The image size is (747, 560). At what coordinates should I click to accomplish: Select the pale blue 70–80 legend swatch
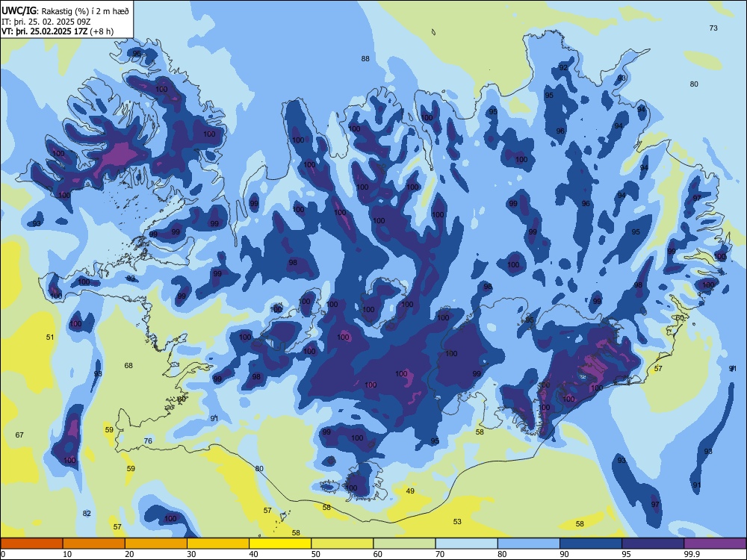[466, 544]
